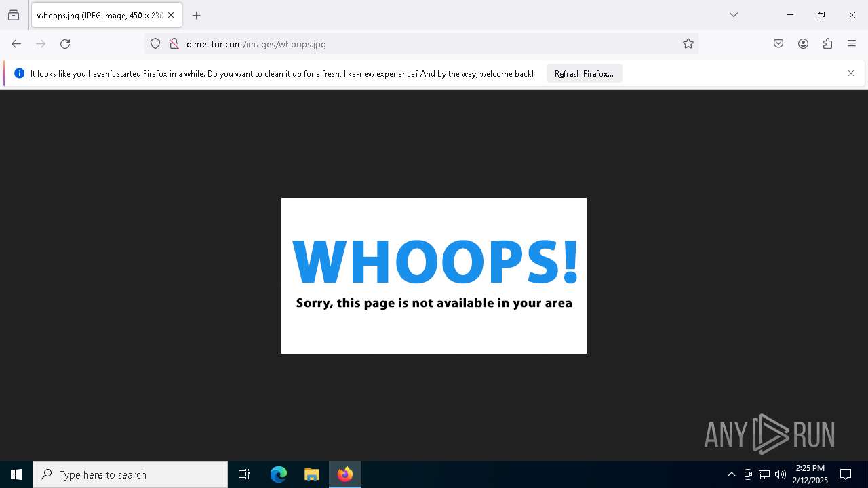Expand the list all tabs dropdown
Viewport: 868px width, 488px height.
(734, 15)
